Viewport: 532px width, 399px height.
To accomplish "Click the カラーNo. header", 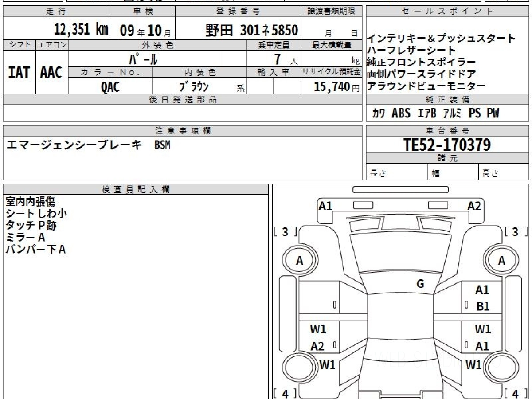I will tap(111, 73).
